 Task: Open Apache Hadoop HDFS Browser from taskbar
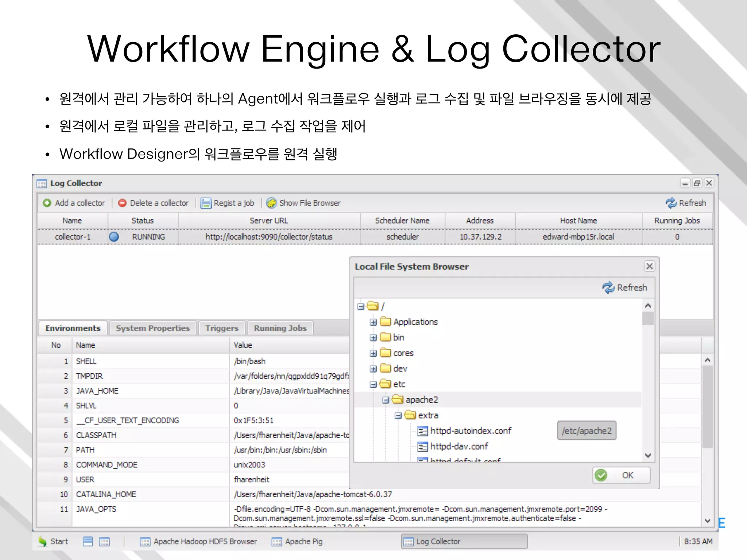(199, 542)
